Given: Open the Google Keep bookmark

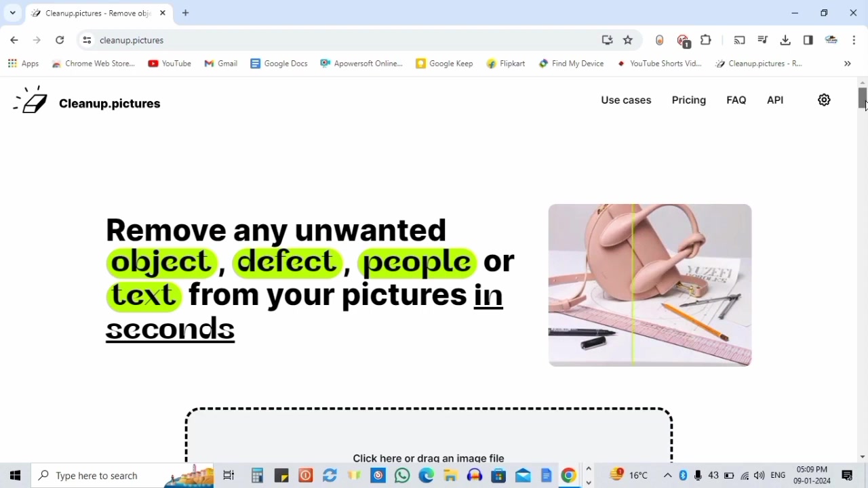Looking at the screenshot, I should (444, 63).
